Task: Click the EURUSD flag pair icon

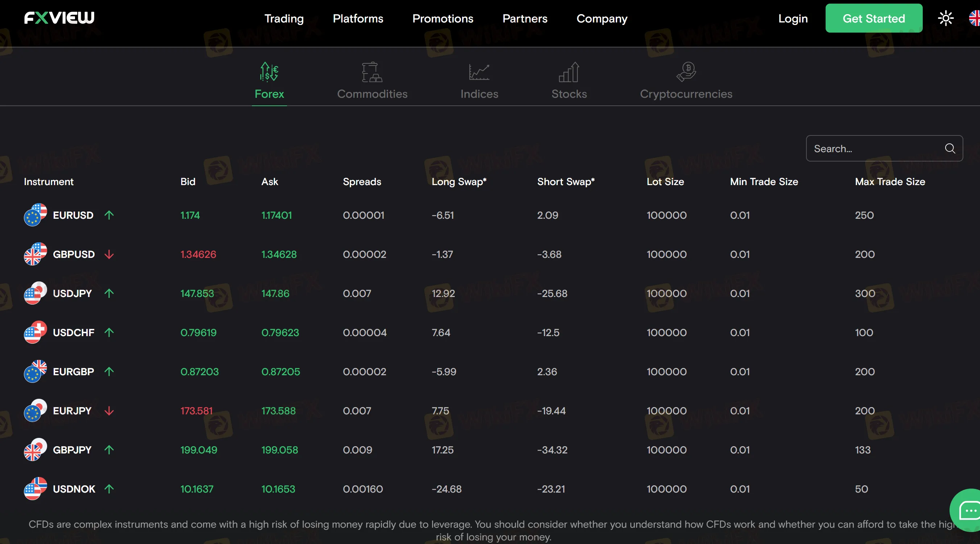Action: coord(36,215)
